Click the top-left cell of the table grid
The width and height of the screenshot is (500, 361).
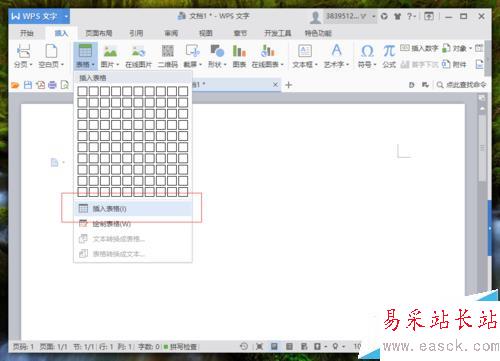click(x=82, y=91)
